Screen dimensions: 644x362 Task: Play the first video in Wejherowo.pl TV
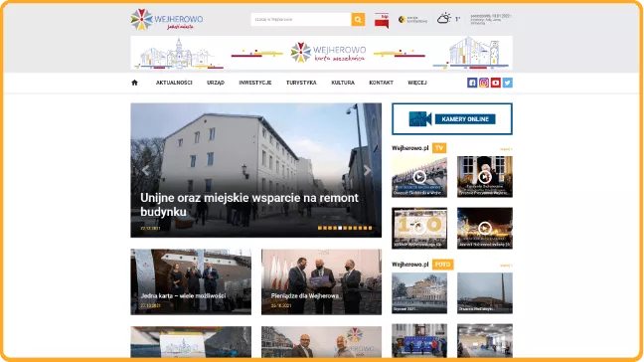click(419, 177)
